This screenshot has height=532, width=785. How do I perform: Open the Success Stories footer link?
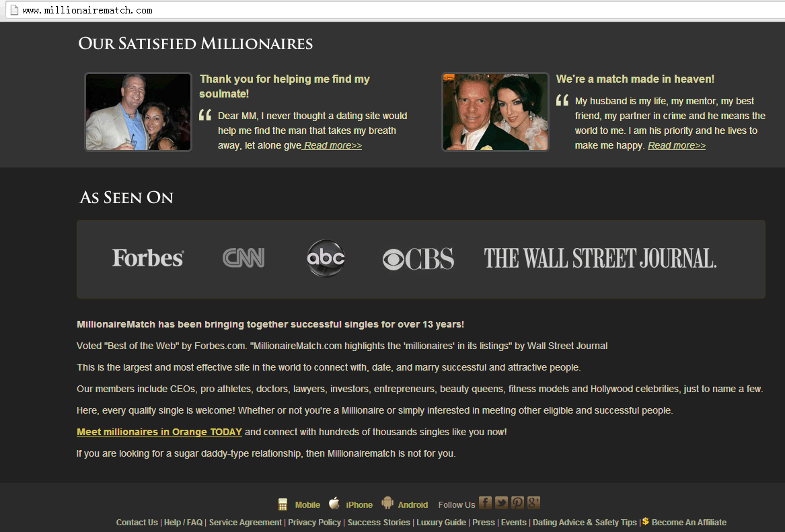coord(379,523)
